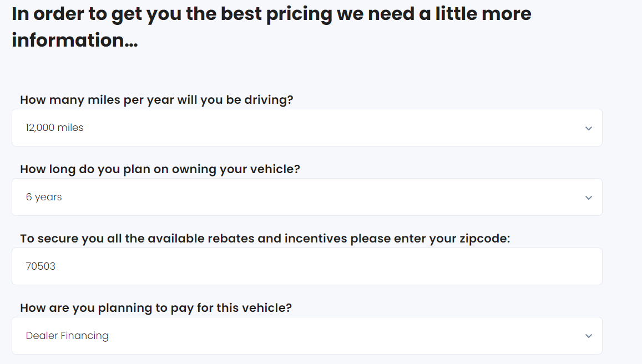The width and height of the screenshot is (642, 364).
Task: Click the "70503" zipcode text
Action: tap(41, 266)
